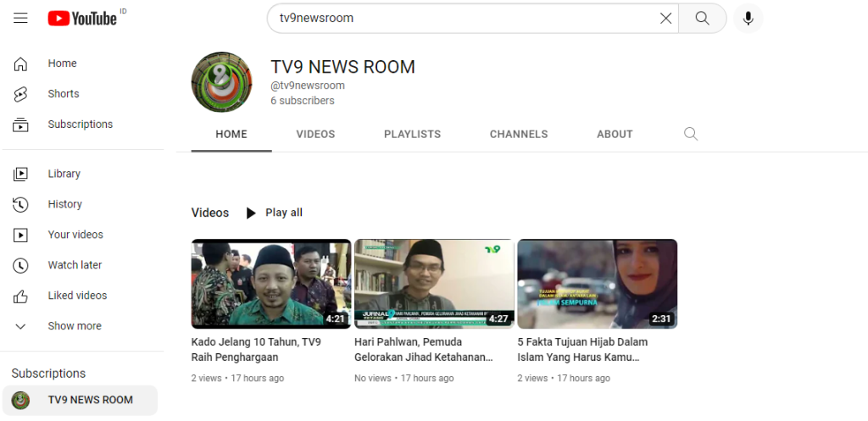Click views text under 5 Fakta video
Screen dimensions: 868x421
pos(564,379)
